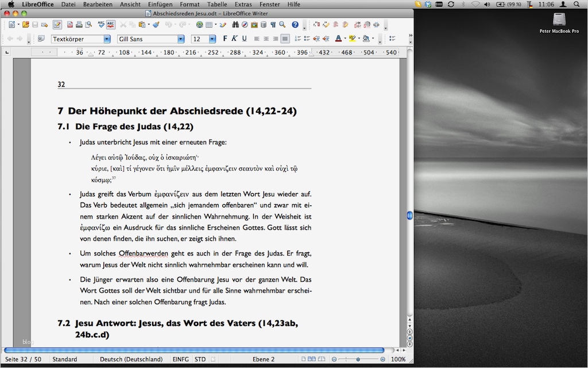This screenshot has height=368, width=588.
Task: Toggle formatting marks (pilcrow) display
Action: 273,25
